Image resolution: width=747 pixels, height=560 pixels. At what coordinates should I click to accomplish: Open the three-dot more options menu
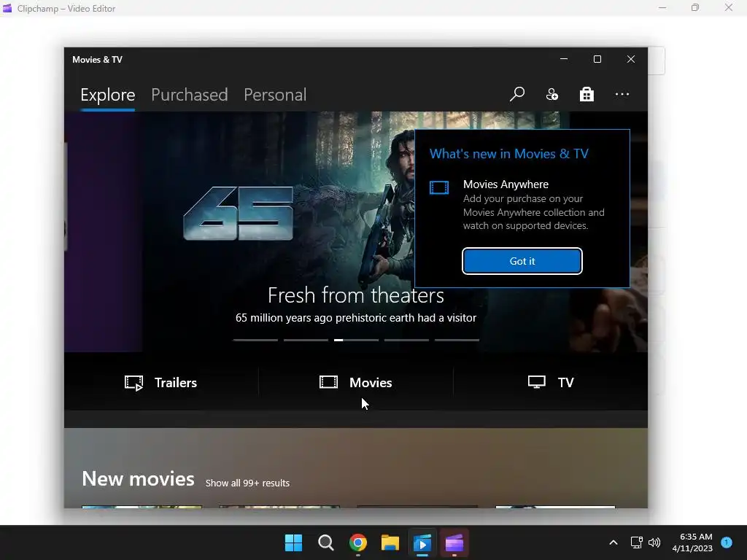tap(622, 94)
